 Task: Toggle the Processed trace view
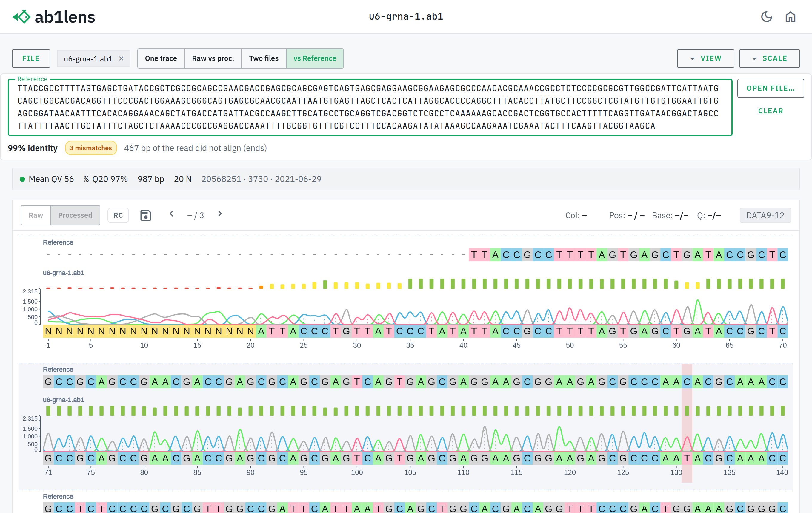(x=75, y=215)
